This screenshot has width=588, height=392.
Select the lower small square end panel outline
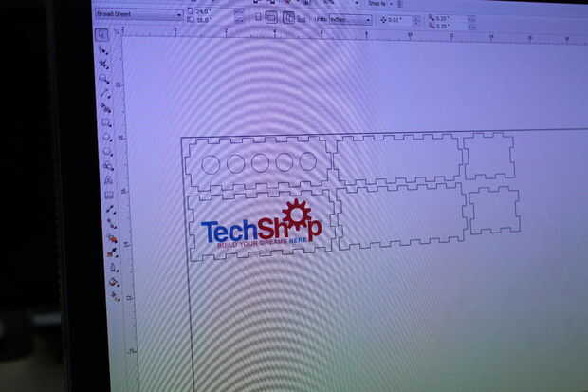click(x=494, y=211)
